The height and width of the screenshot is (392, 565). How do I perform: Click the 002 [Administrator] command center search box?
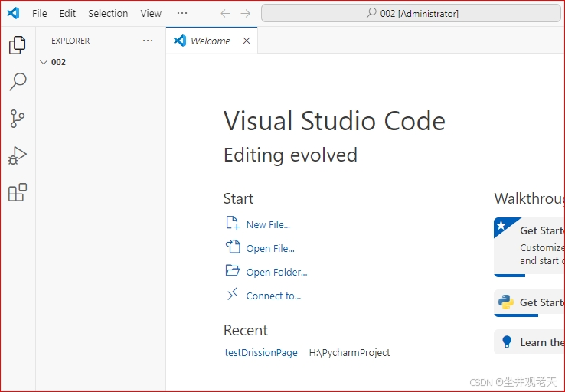pos(411,13)
